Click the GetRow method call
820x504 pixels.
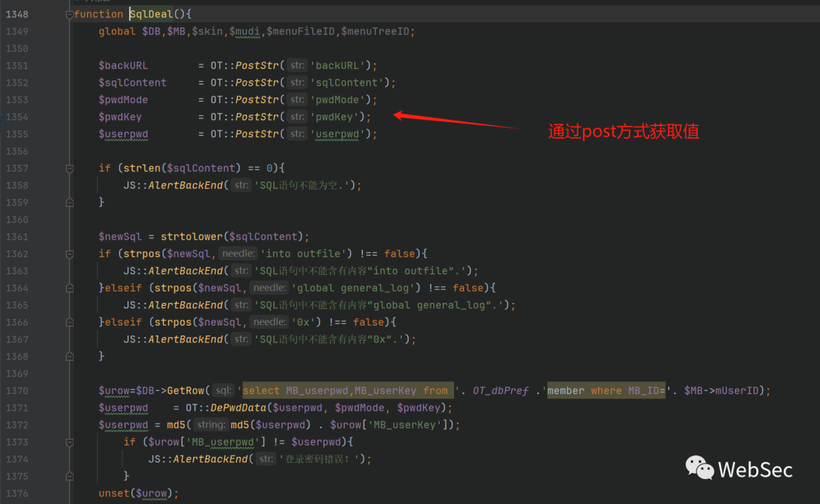point(186,391)
